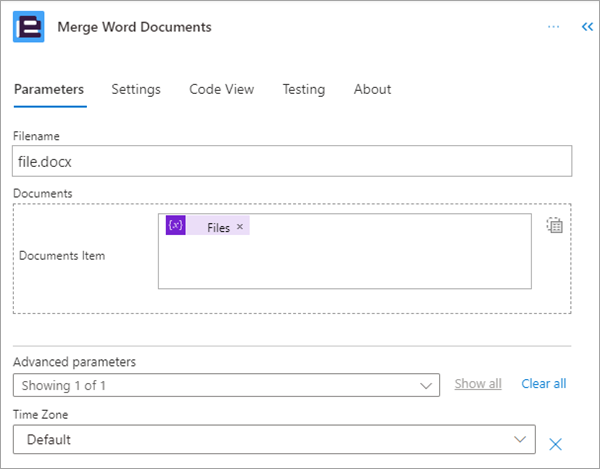This screenshot has height=469, width=600.
Task: Remove the Files token using its x
Action: coord(240,227)
